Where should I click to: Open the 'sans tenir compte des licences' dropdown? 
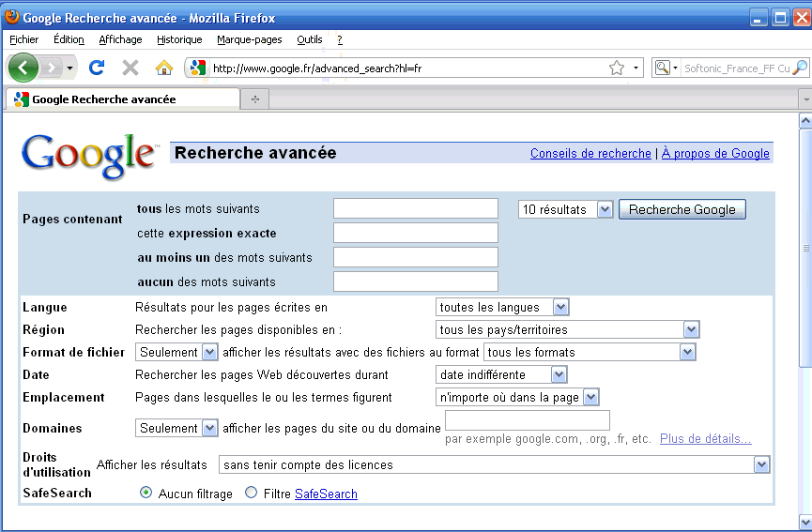coord(495,464)
